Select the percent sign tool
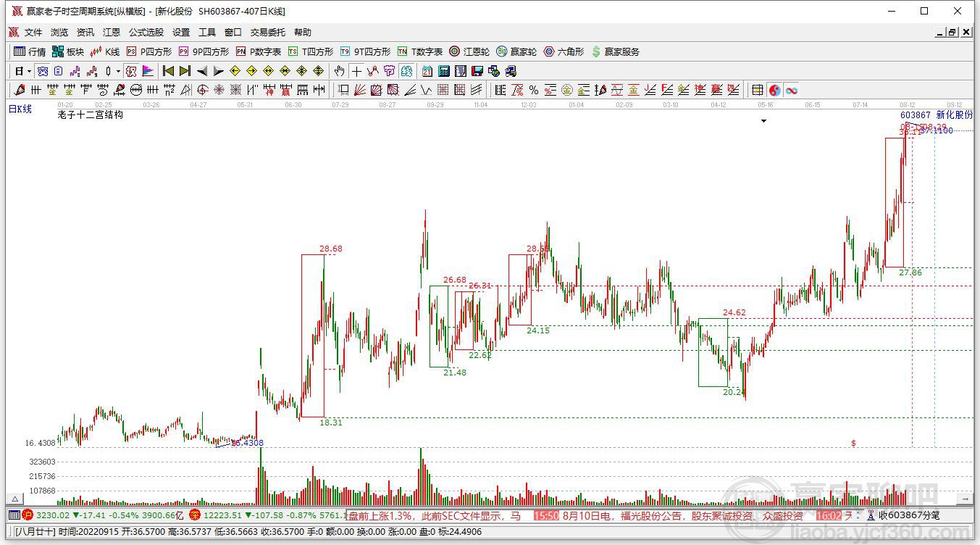Viewport: 980px width, 545px height. 534,90
